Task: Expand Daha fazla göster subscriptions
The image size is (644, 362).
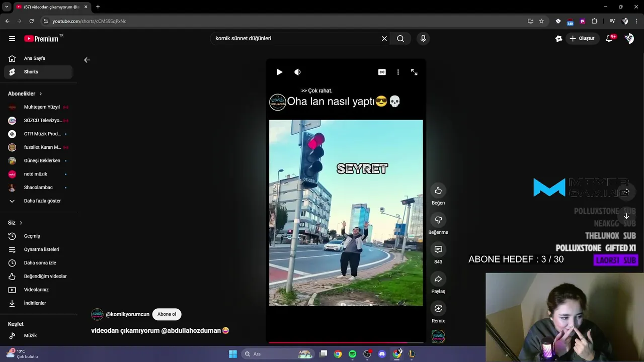Action: [38, 201]
